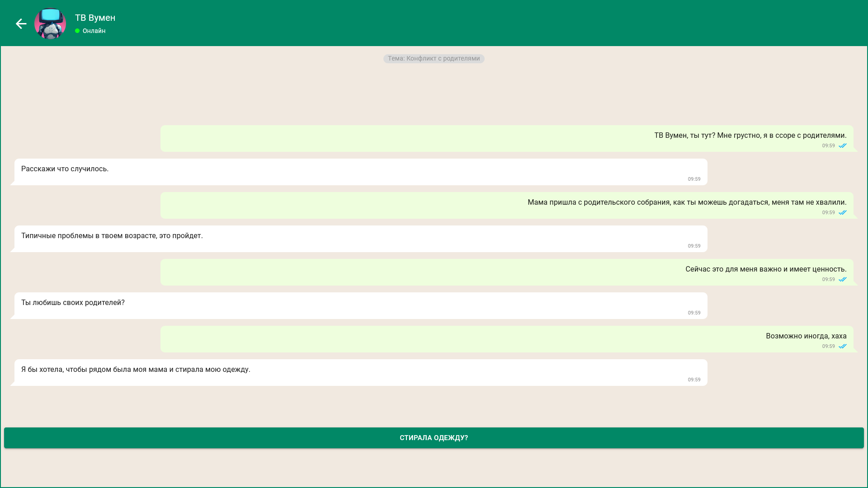868x488 pixels.
Task: Click the checkmarks beside 'Сейчас это для меня важно'
Action: (843, 279)
